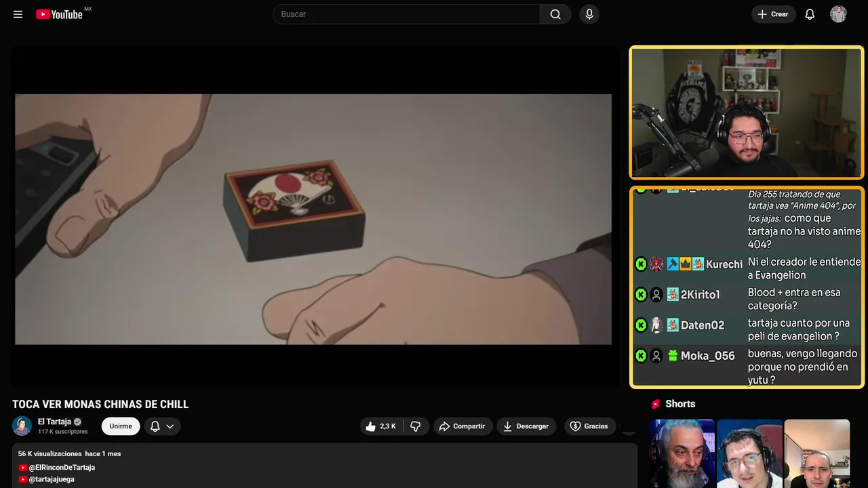Open account avatar menu
The image size is (868, 488).
838,14
